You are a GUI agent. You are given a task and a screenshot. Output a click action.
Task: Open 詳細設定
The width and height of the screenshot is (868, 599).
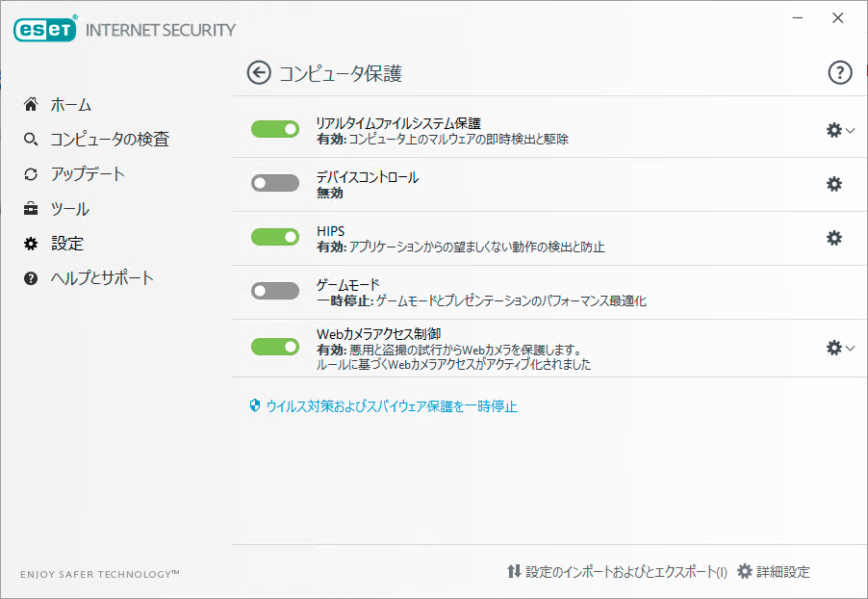click(783, 572)
